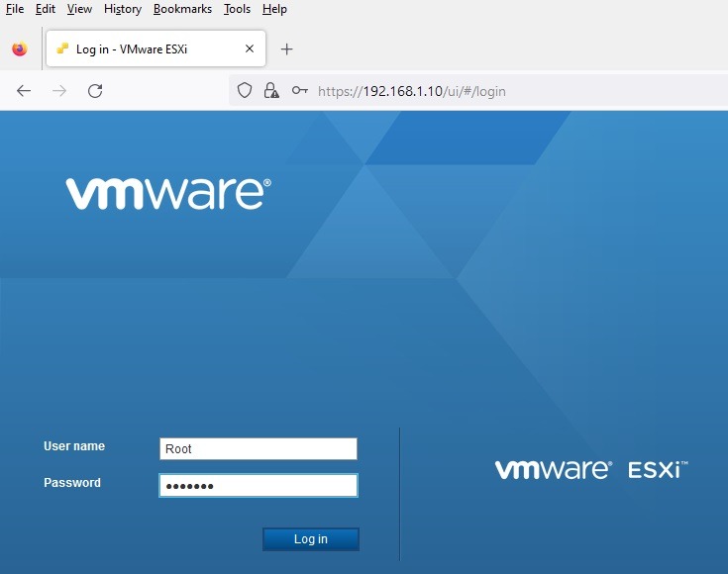Open the Help menu
This screenshot has width=728, height=574.
274,9
